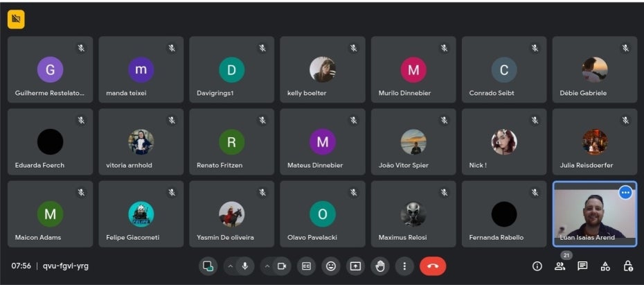
Task: Expand audio settings arrow beside microphone
Action: 230,266
